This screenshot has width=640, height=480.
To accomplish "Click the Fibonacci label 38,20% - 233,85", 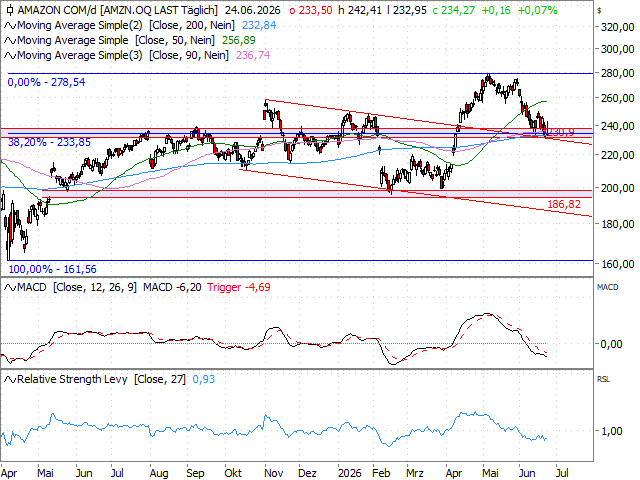I will [49, 142].
